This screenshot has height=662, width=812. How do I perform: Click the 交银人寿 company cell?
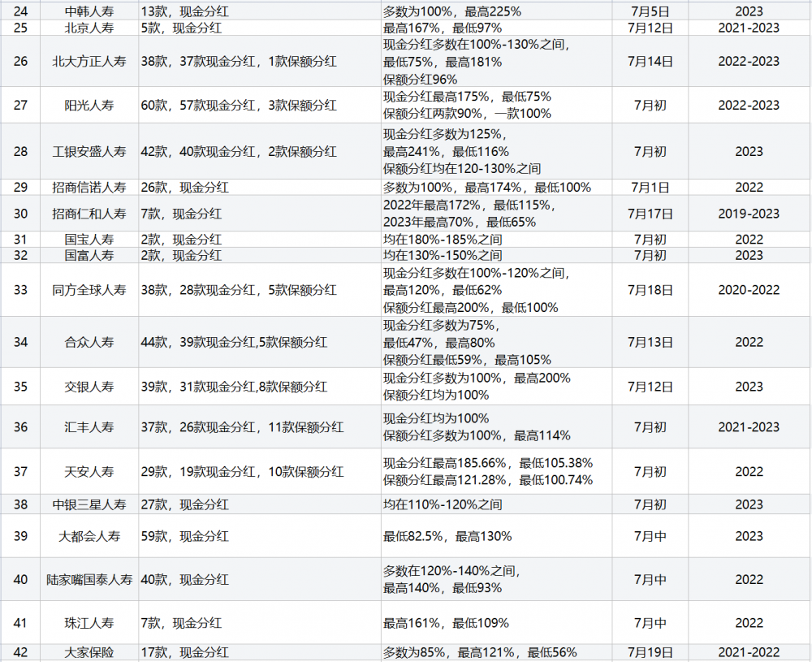[x=89, y=387]
